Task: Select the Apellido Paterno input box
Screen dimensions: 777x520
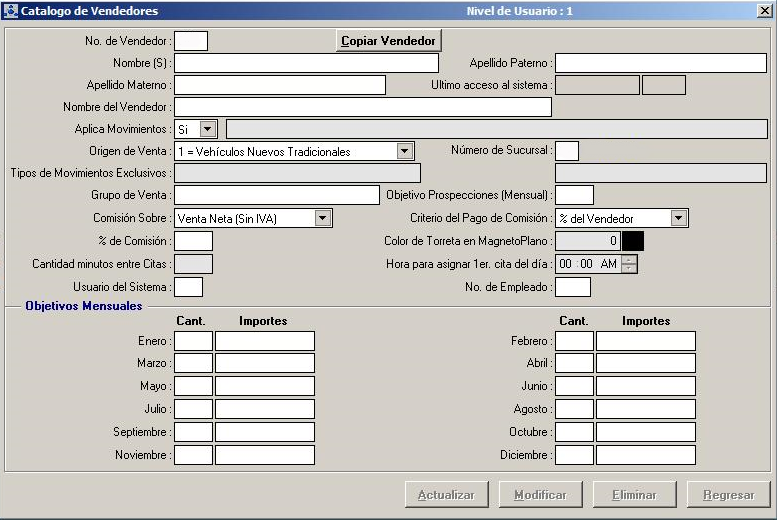Action: [x=660, y=63]
